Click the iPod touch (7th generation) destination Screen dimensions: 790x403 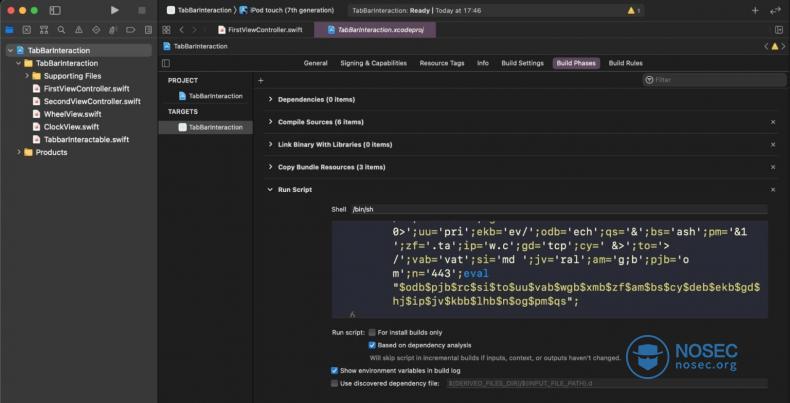292,10
